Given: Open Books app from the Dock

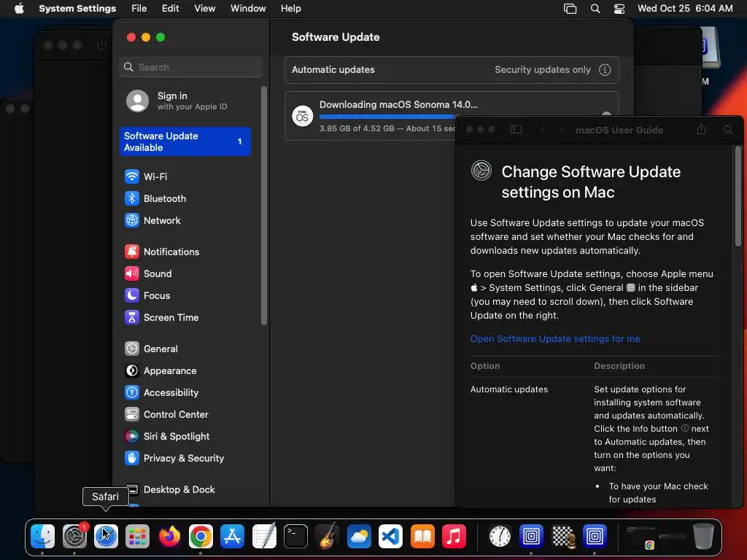Looking at the screenshot, I should tap(422, 536).
